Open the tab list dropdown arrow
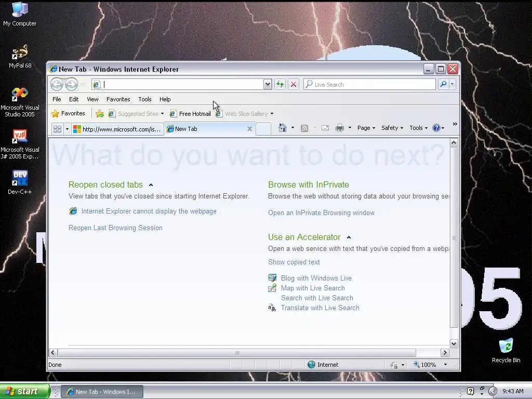Viewport: 532px width, 399px height. click(x=67, y=129)
